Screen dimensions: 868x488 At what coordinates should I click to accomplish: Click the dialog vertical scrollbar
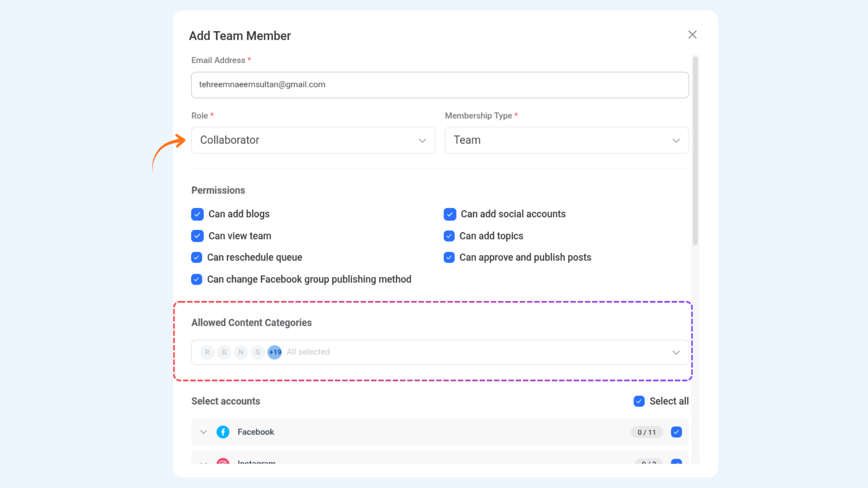point(695,151)
